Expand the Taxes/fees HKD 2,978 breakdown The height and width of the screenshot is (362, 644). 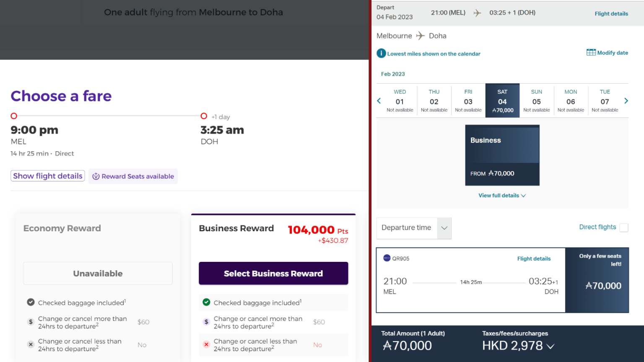pyautogui.click(x=550, y=346)
